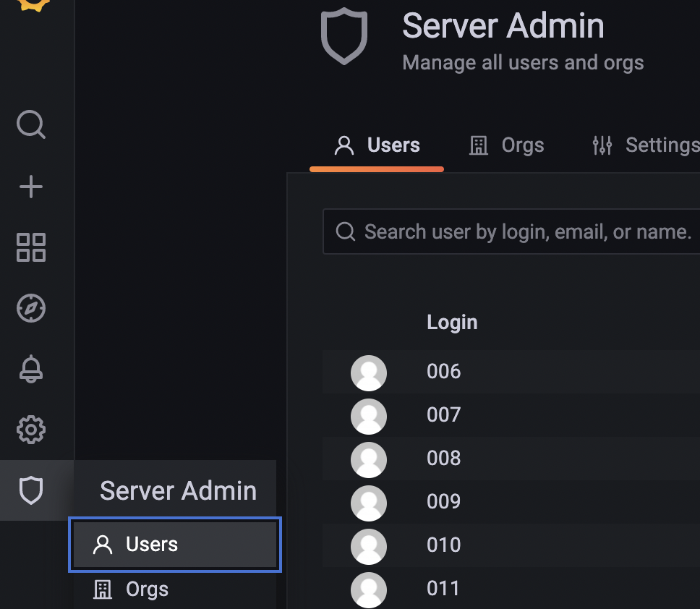Click the Login column header
700x609 pixels.
coord(452,322)
